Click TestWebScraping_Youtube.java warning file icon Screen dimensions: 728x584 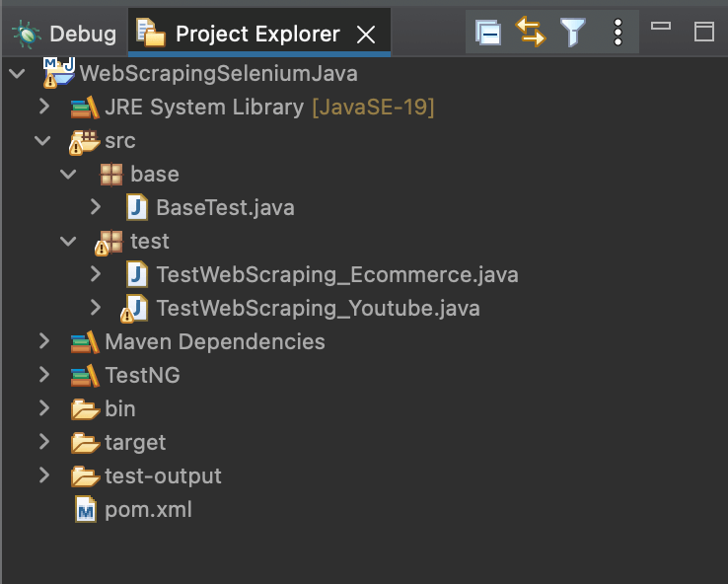134,309
